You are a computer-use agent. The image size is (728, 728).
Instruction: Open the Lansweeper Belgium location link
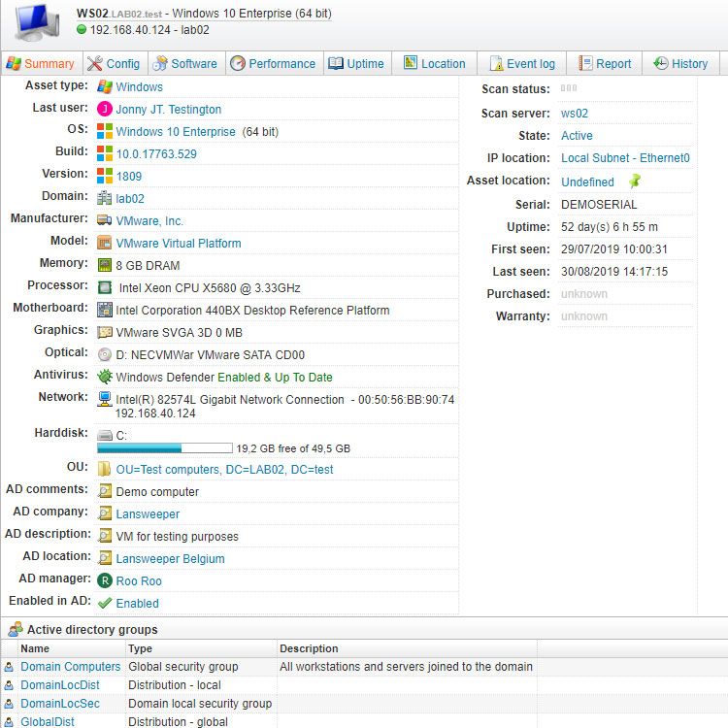[x=171, y=558]
